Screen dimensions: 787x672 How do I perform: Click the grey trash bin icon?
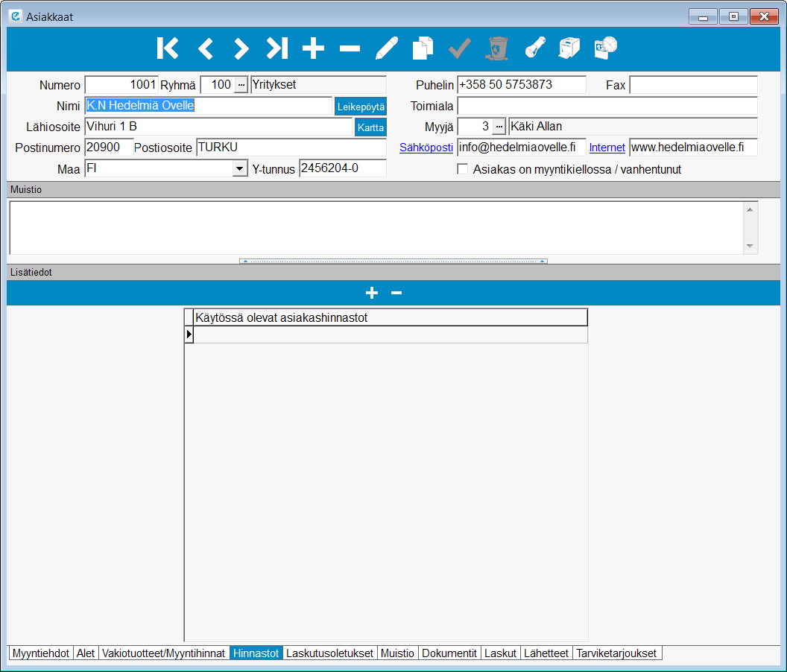tap(497, 48)
